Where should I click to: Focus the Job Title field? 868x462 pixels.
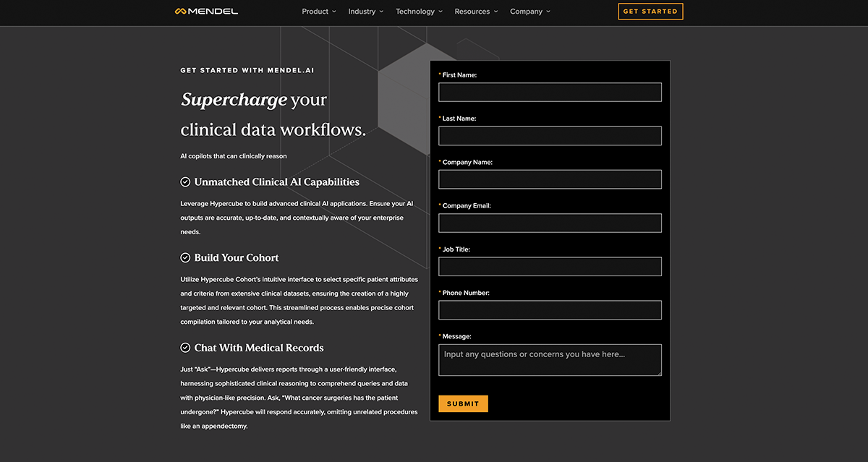[550, 266]
